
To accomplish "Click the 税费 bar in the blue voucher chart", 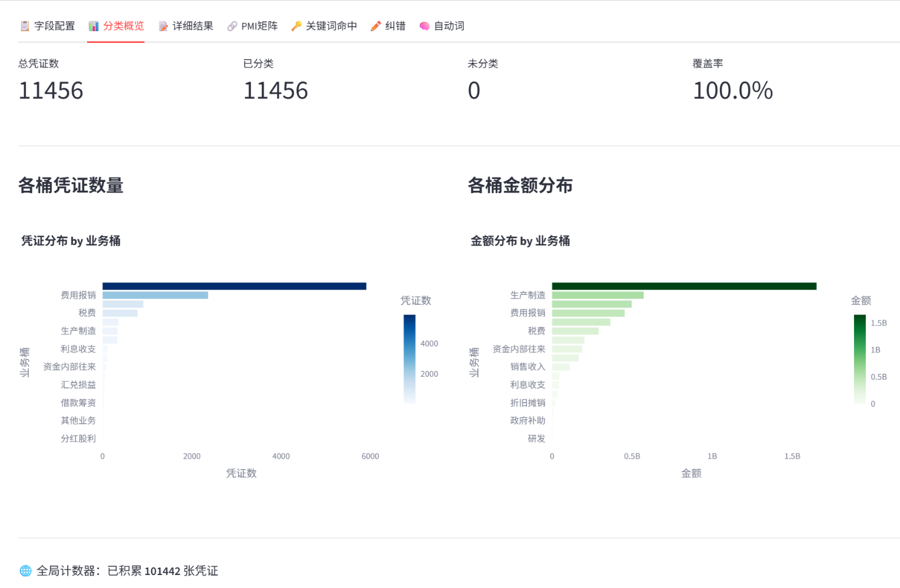I will [120, 313].
